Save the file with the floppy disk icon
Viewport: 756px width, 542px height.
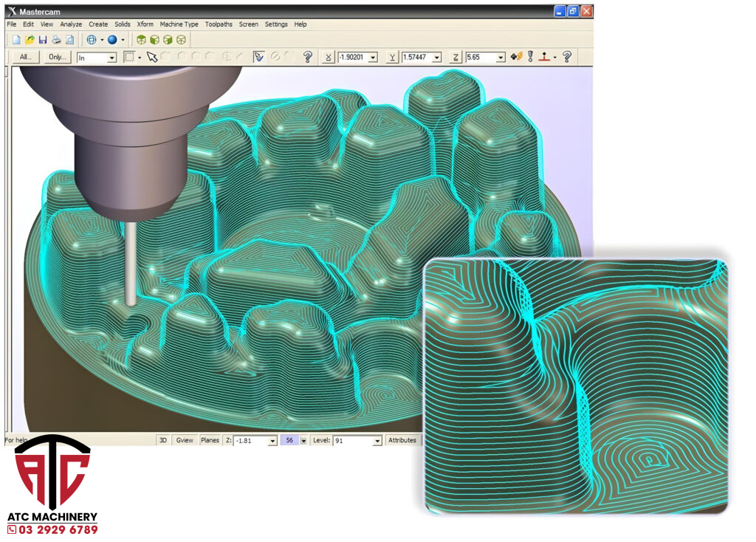[x=43, y=40]
